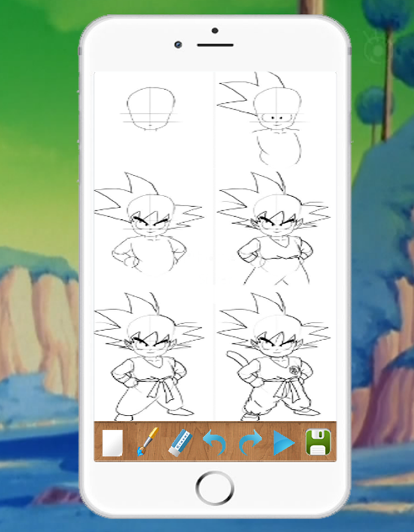Select the eraser tool
The height and width of the screenshot is (532, 414).
pyautogui.click(x=180, y=443)
